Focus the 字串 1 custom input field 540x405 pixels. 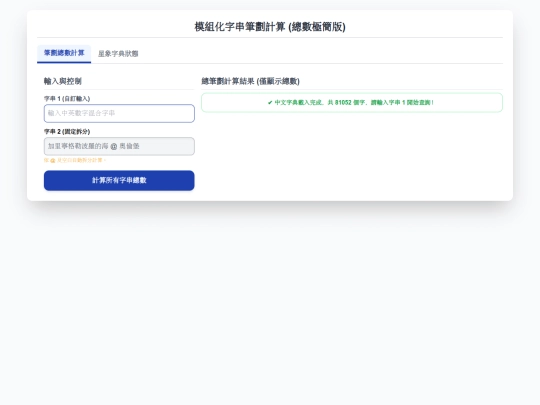point(119,113)
